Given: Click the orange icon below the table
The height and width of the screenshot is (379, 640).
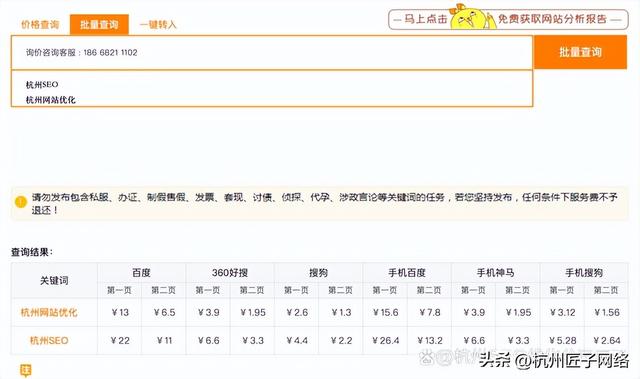Looking at the screenshot, I should click(25, 370).
